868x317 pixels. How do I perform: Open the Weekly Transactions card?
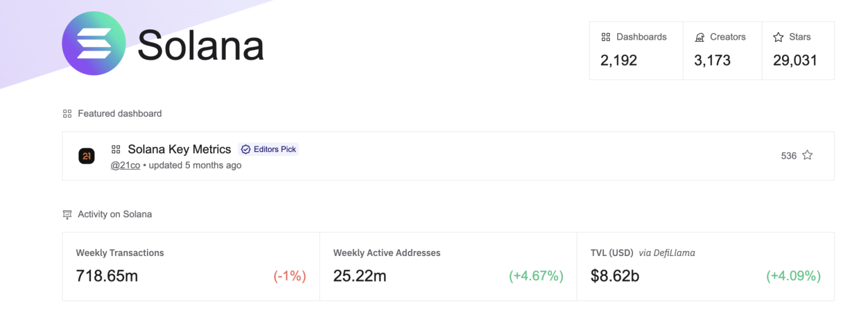[x=190, y=266]
